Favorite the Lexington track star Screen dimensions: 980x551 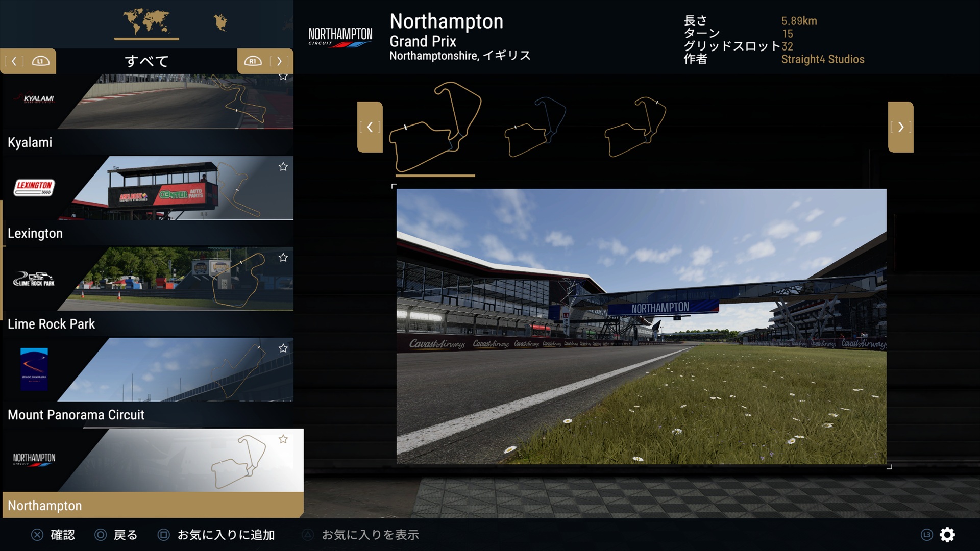pos(283,167)
